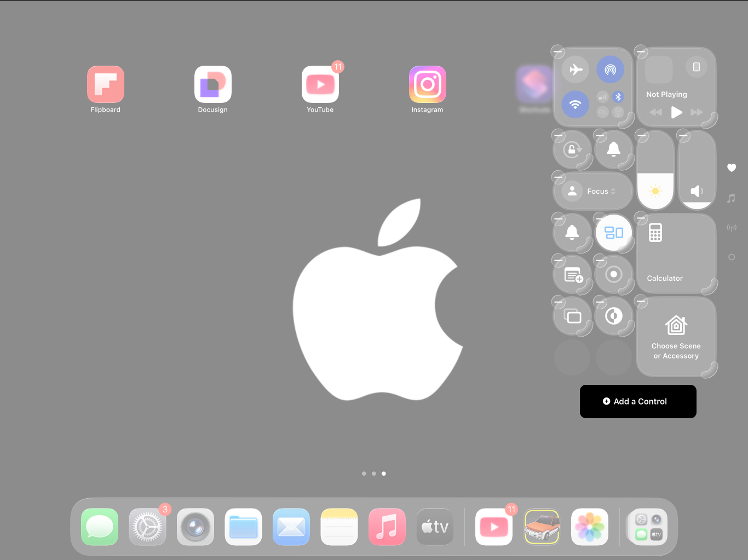
Task: Select the Stage Manager control
Action: (614, 233)
